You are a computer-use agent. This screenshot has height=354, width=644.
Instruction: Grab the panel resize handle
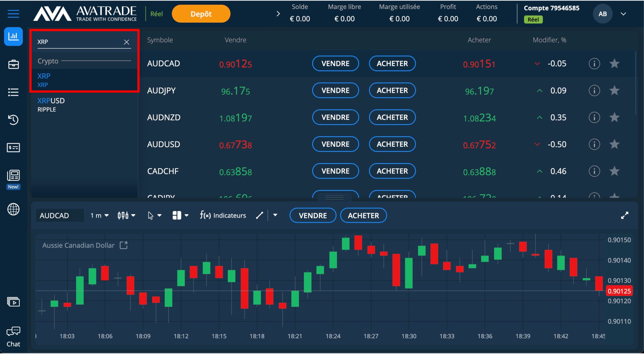click(334, 197)
